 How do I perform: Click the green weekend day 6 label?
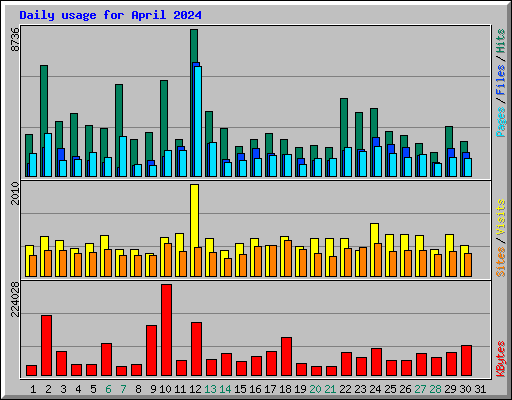tap(108, 389)
